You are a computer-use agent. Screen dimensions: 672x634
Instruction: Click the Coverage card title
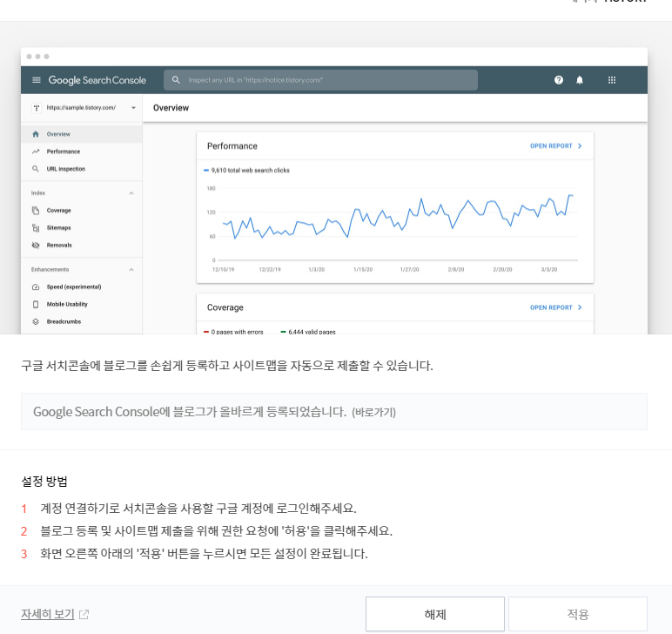[x=225, y=307]
